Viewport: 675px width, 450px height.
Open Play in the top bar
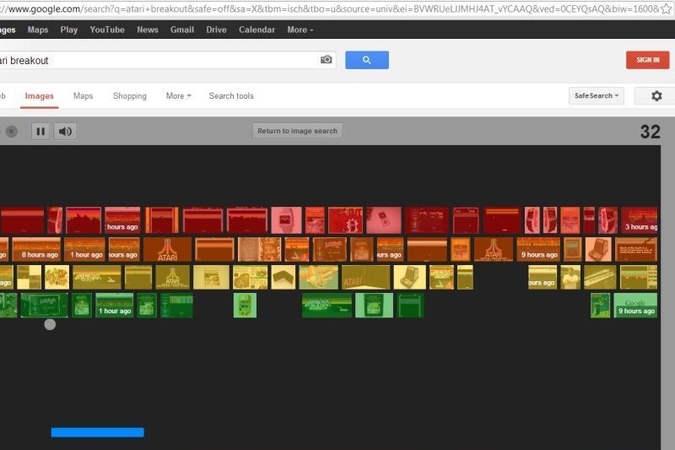69,30
